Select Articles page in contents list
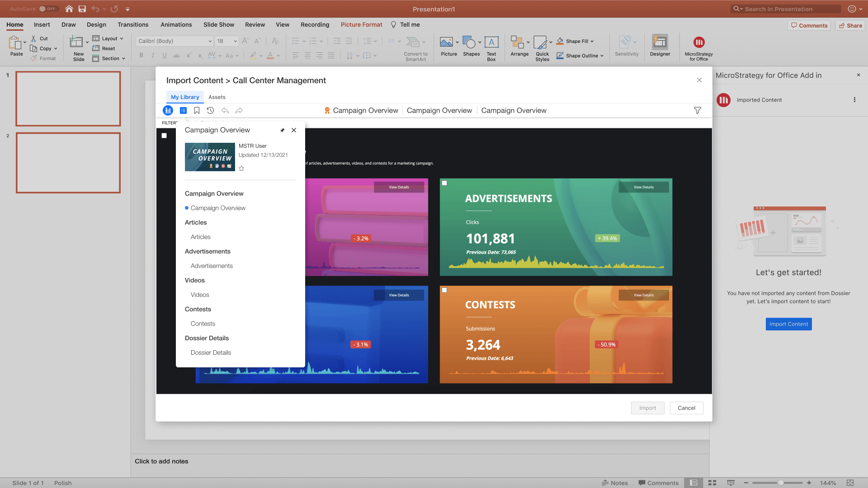Image resolution: width=868 pixels, height=488 pixels. pos(200,237)
